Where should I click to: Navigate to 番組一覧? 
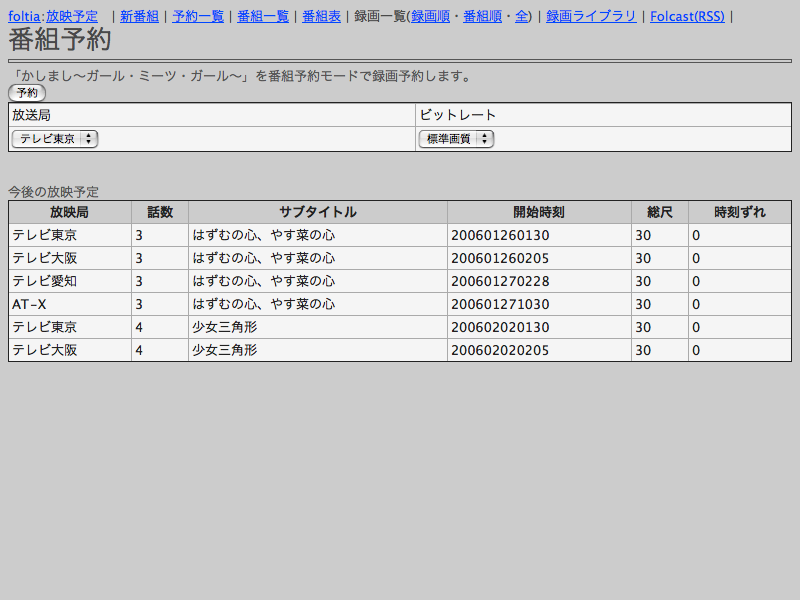(x=263, y=16)
